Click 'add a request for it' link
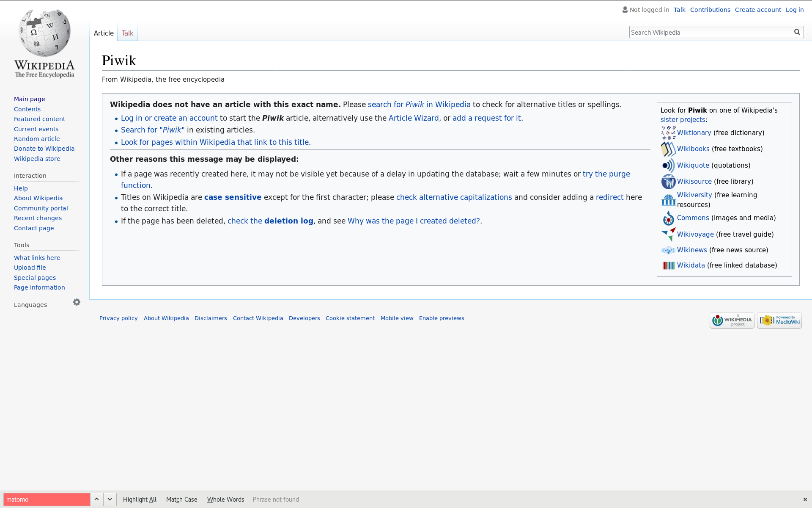This screenshot has height=508, width=812. 487,118
